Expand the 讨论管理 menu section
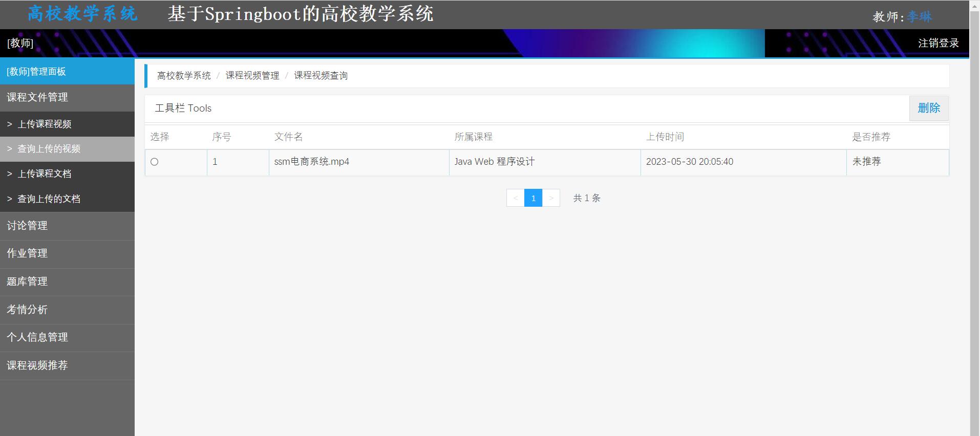This screenshot has width=980, height=436. point(67,226)
